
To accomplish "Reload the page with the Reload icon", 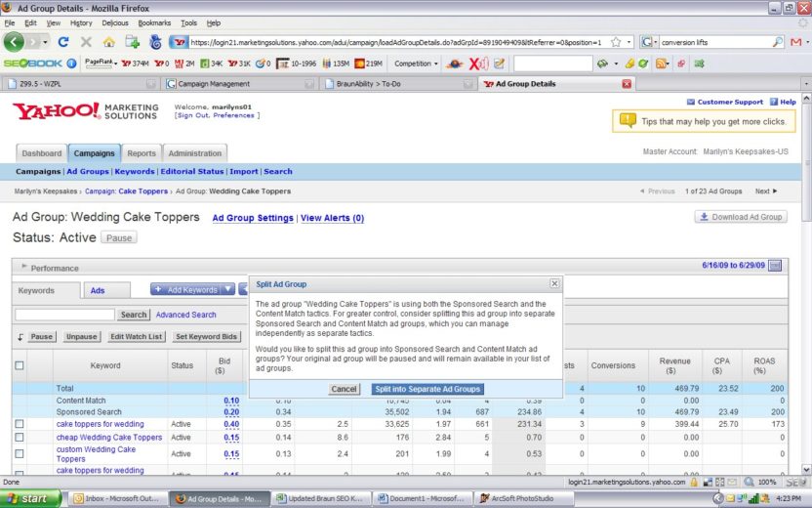I will click(63, 42).
